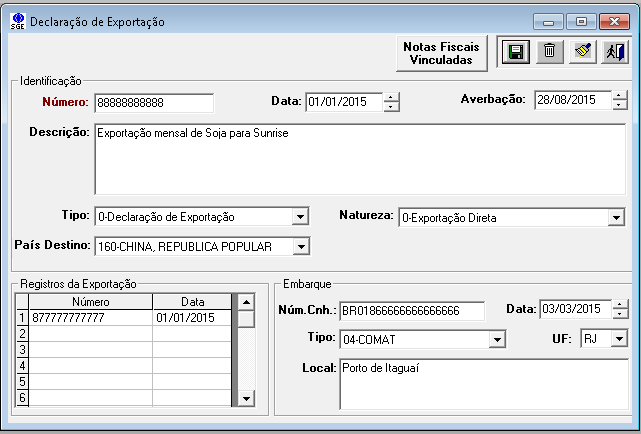This screenshot has height=434, width=641.
Task: Click the exit door icon
Action: pos(615,52)
